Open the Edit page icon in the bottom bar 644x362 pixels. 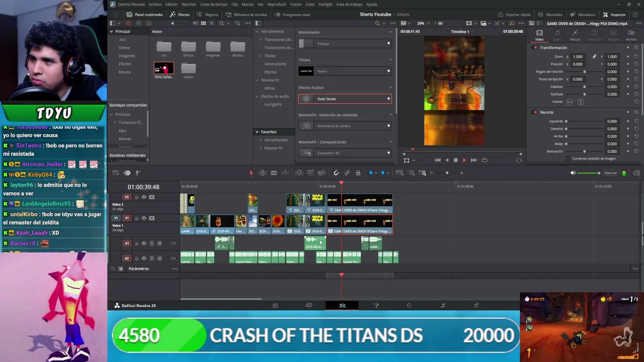pyautogui.click(x=342, y=305)
